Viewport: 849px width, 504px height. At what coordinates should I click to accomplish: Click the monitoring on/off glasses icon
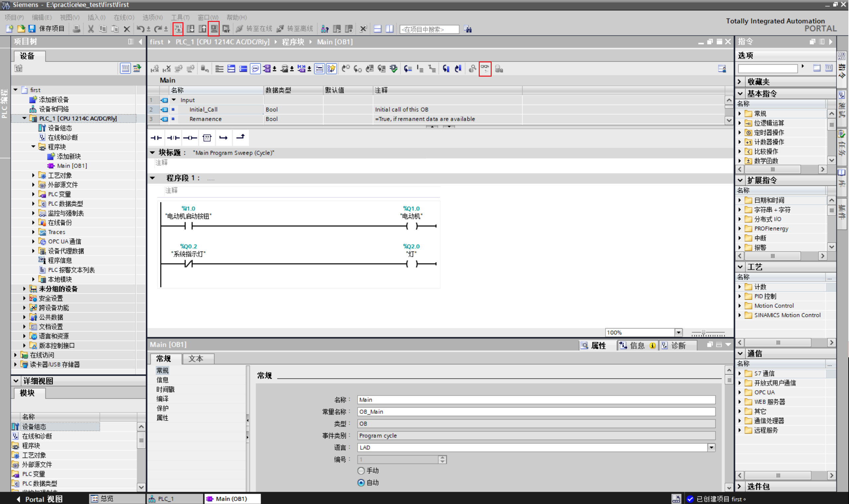point(485,69)
